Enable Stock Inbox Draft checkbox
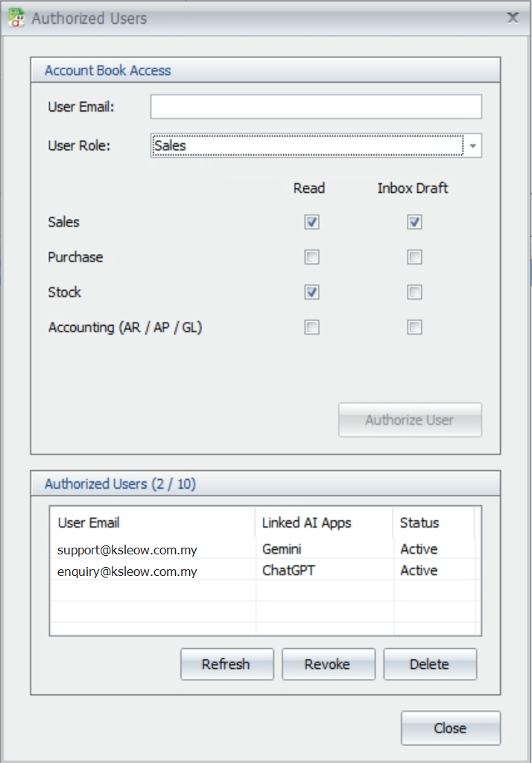532x763 pixels. (x=414, y=292)
